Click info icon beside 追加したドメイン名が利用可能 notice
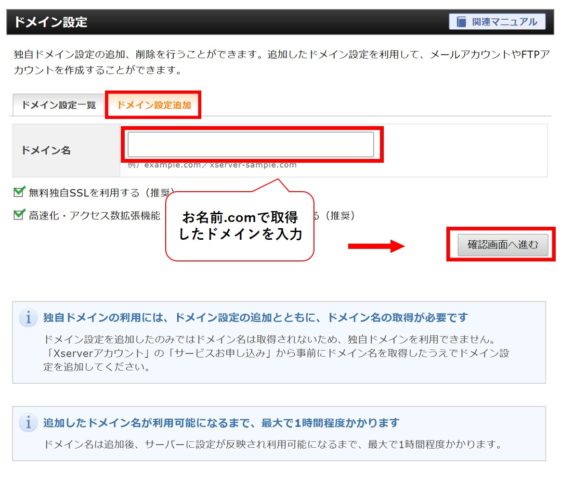 coord(28,422)
